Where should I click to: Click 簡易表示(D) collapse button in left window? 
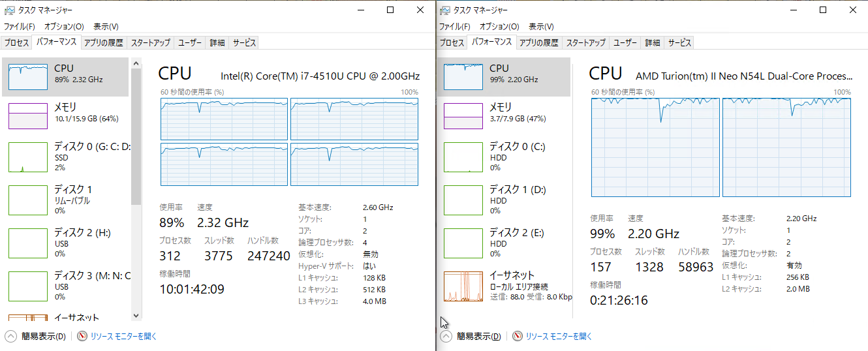click(36, 337)
